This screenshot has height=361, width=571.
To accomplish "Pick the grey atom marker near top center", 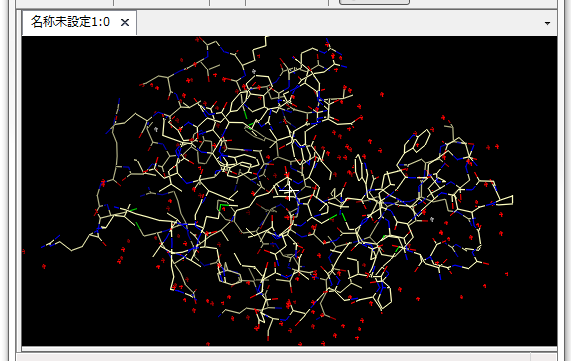I will tap(254, 71).
